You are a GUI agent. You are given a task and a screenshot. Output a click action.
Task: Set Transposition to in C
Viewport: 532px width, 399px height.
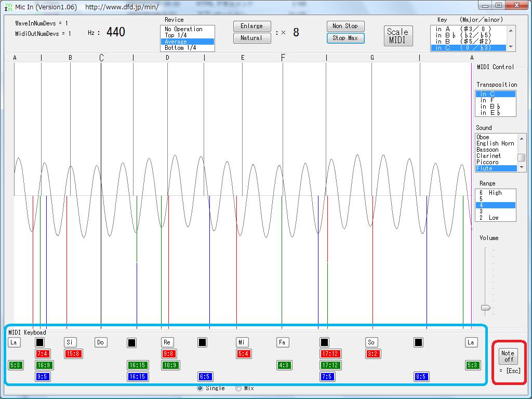tap(495, 94)
